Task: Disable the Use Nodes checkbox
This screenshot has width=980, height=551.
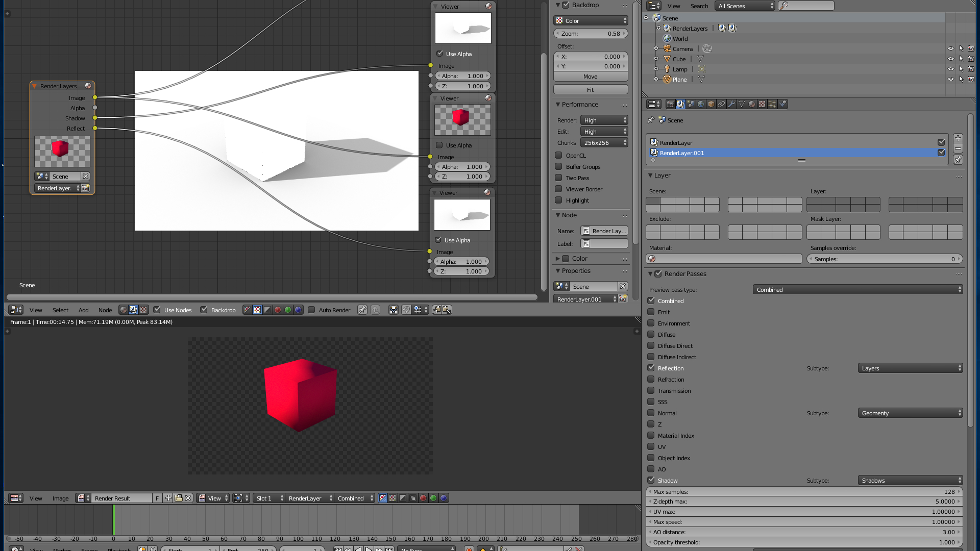Action: point(157,310)
